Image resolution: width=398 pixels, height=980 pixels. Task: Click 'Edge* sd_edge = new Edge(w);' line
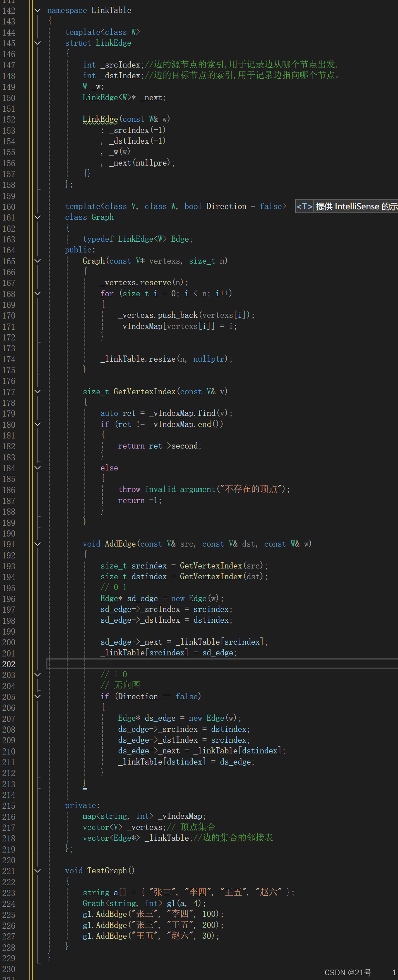(162, 599)
